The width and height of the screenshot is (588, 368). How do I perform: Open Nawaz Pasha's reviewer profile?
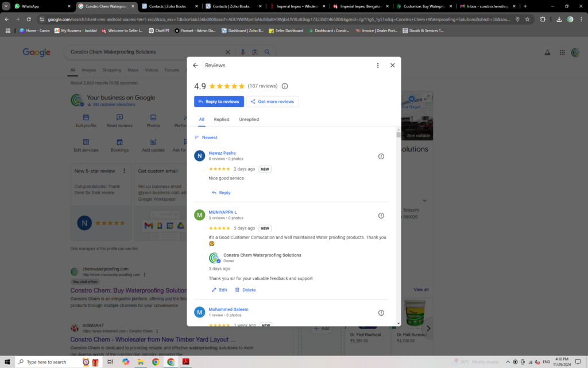pos(222,153)
